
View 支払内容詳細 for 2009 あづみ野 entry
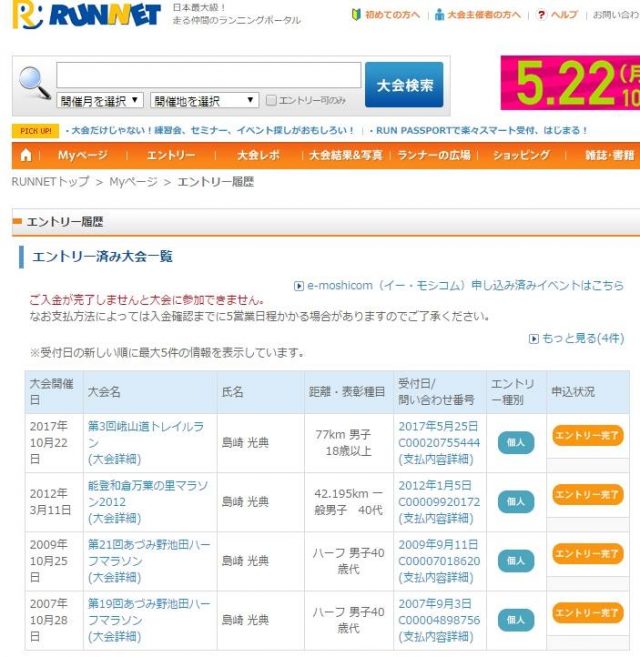point(439,577)
